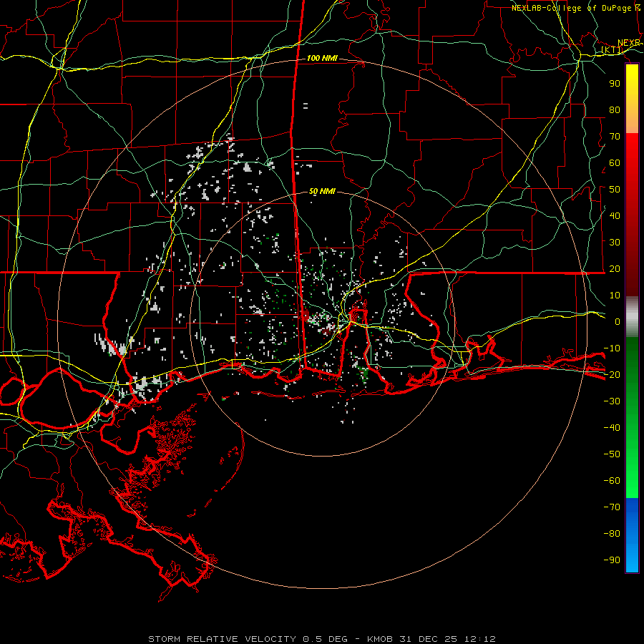Click the positive 10 scale label
Viewport: 644px width, 644px height.
coord(615,296)
